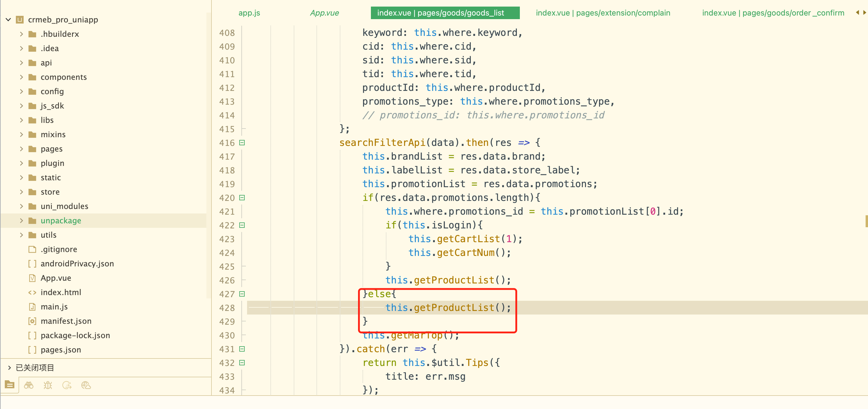Expand the utils folder
The width and height of the screenshot is (868, 409).
pyautogui.click(x=22, y=235)
